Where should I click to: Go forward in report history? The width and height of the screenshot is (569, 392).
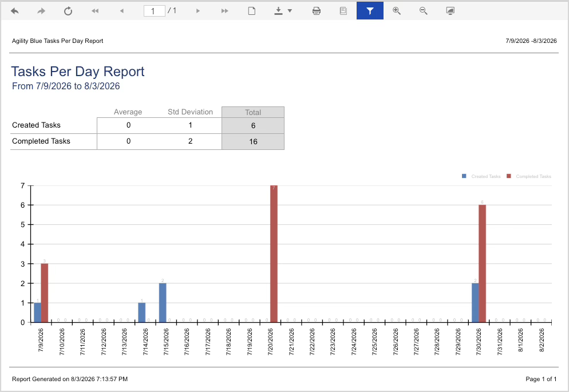[41, 11]
